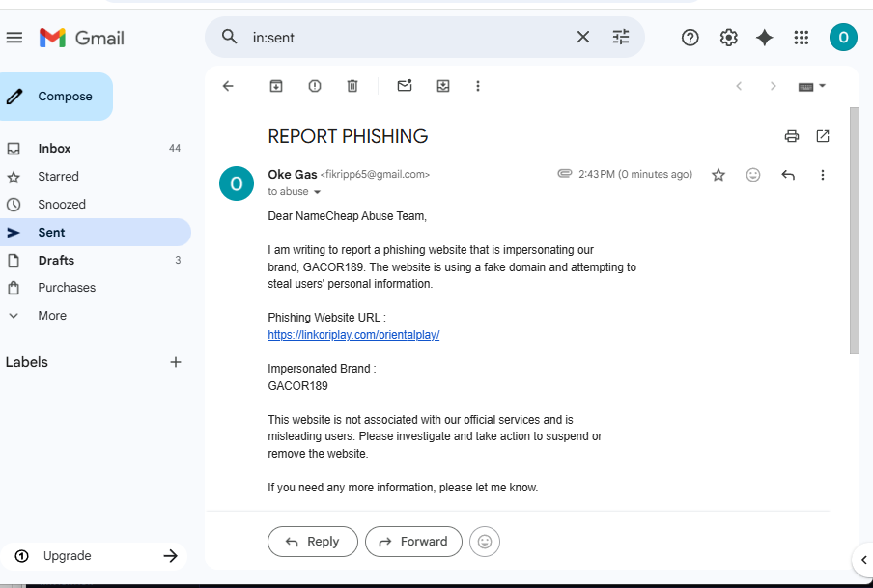Expand the More sidebar section
The height and width of the screenshot is (588, 873).
tap(95, 315)
